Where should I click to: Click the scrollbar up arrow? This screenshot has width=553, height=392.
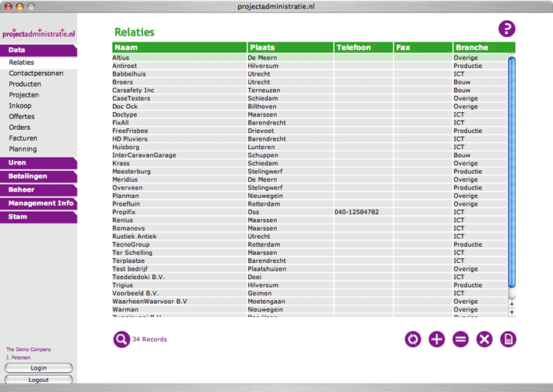[x=512, y=304]
